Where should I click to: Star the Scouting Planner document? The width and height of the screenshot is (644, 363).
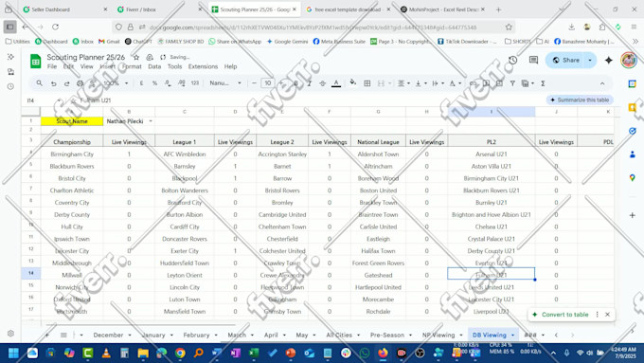136,57
